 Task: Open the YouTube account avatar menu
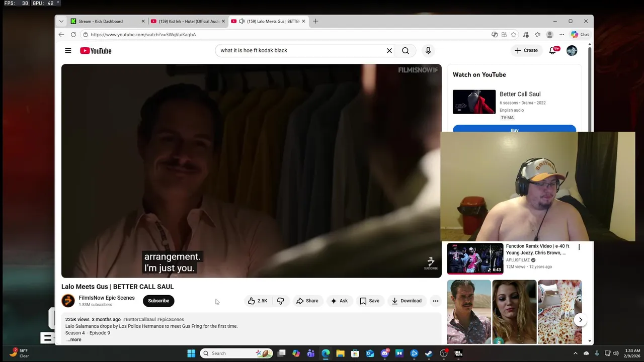point(572,50)
